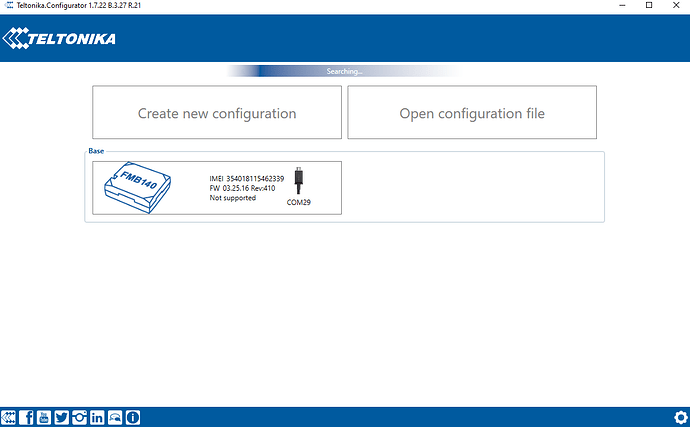690x427 pixels.
Task: Click the Searching progress bar
Action: pyautogui.click(x=345, y=71)
